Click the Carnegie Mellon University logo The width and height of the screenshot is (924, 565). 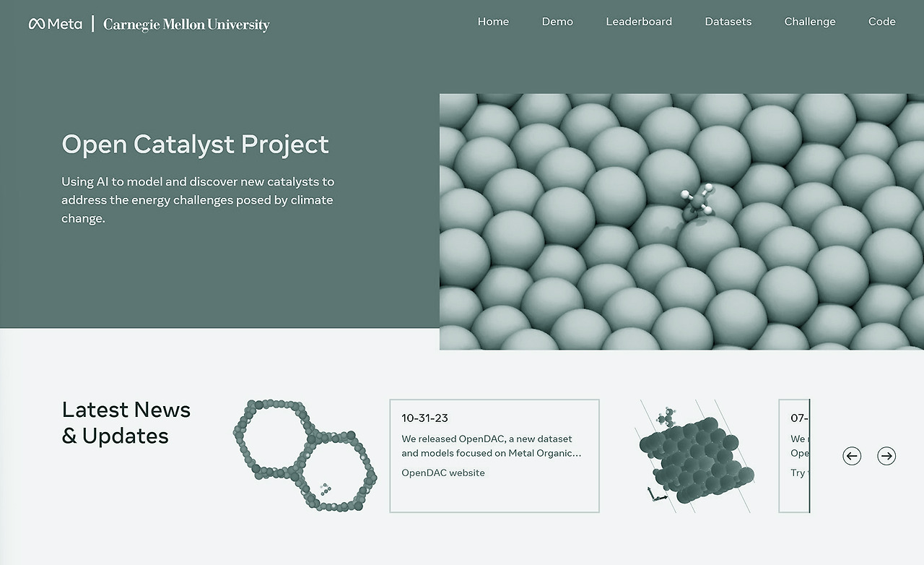point(186,25)
